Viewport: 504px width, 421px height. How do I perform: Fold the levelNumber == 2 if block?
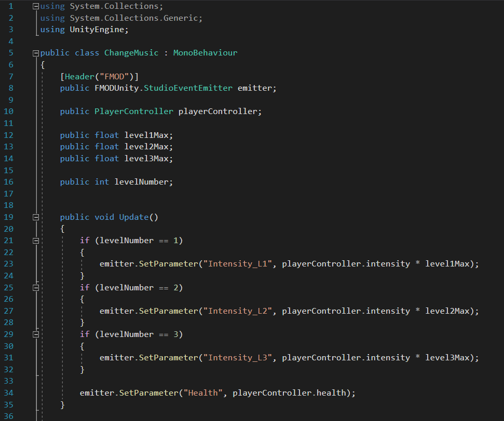coord(35,288)
